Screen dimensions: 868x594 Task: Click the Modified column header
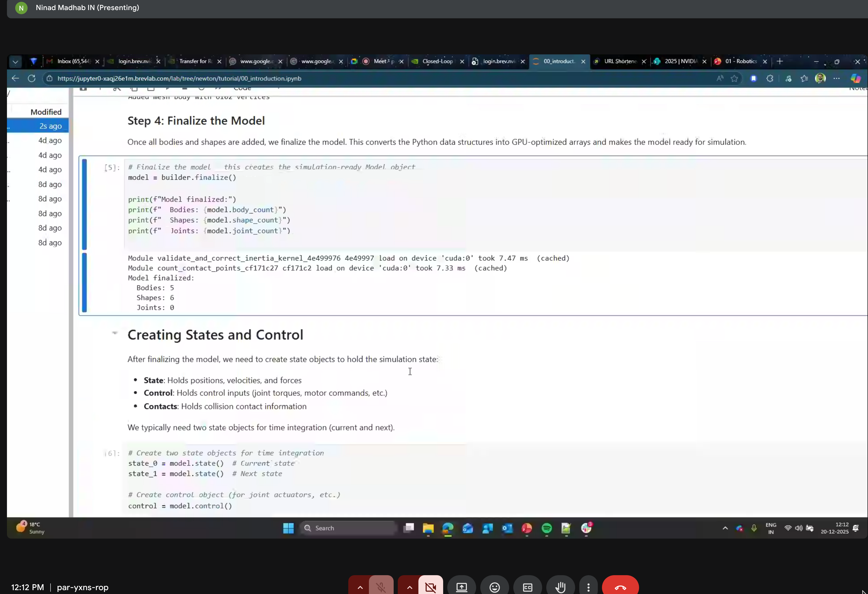coord(46,112)
